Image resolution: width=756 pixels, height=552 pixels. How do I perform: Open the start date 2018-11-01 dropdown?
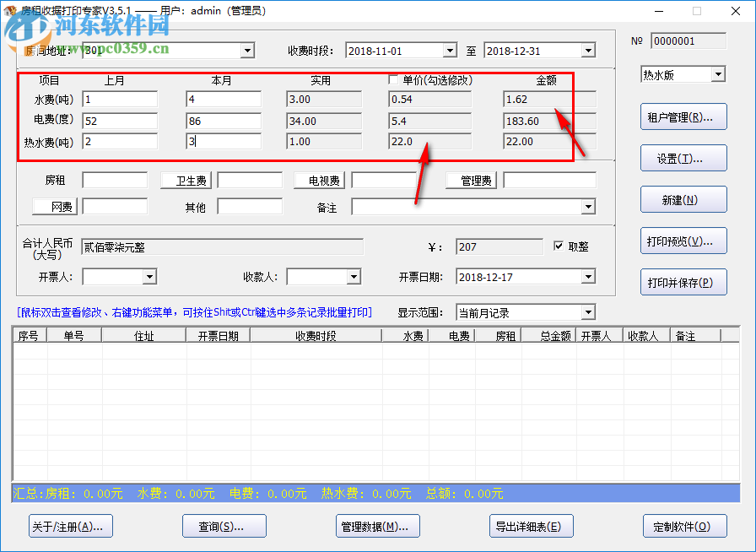(x=449, y=50)
